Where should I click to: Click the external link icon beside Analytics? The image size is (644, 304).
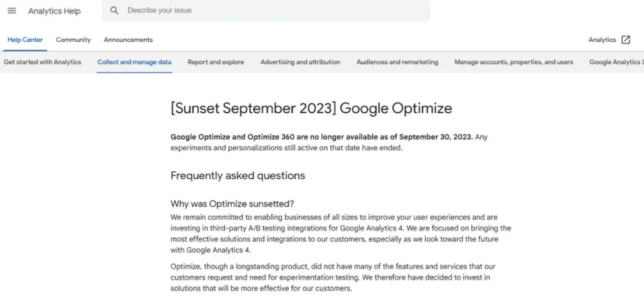[625, 40]
